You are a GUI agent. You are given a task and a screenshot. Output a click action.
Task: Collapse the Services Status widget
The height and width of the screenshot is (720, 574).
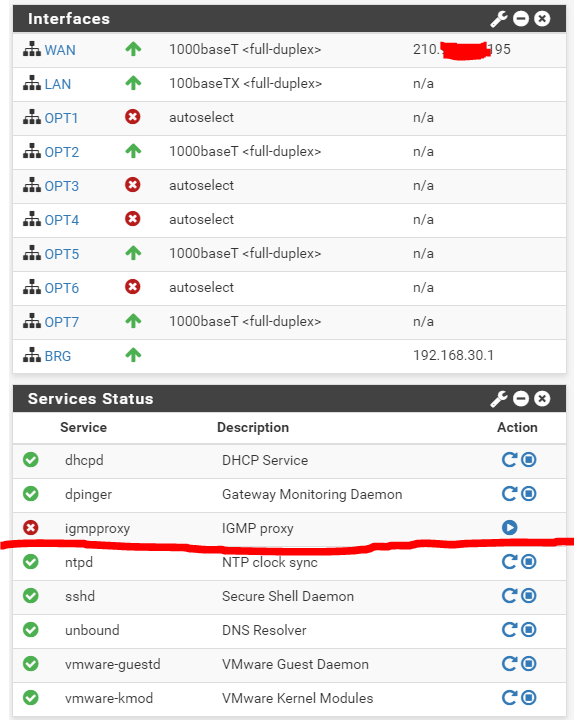point(521,399)
